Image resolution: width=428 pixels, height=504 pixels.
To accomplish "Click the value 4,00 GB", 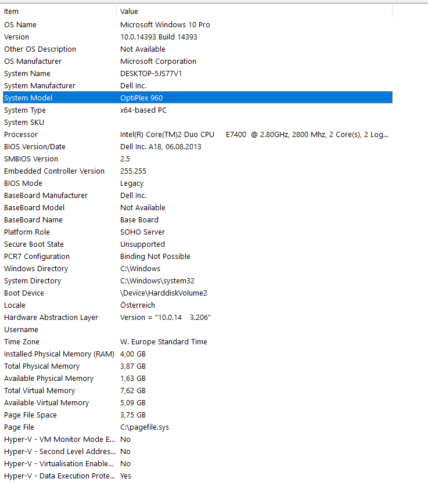I will tap(133, 355).
